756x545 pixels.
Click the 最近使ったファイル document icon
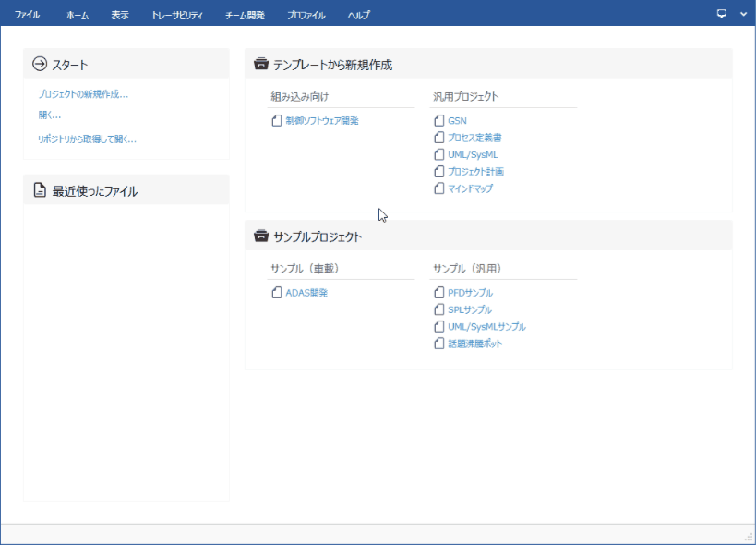[40, 190]
